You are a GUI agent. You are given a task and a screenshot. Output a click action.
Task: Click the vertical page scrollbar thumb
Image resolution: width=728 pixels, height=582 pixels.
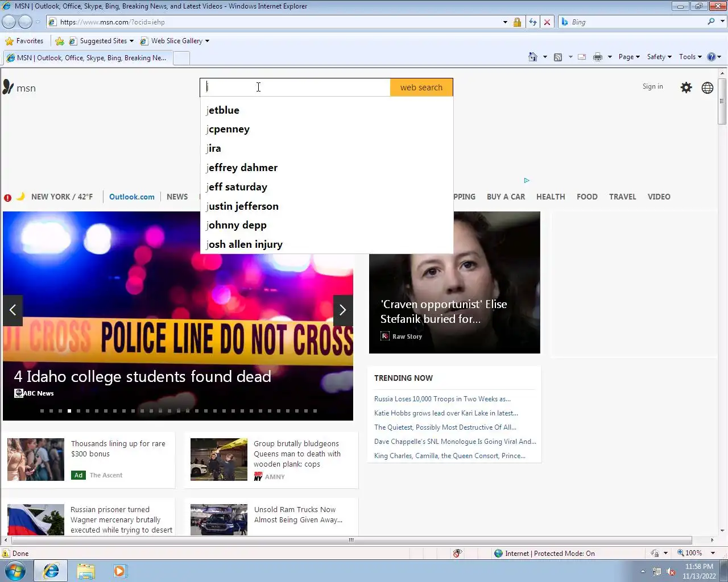click(x=722, y=101)
